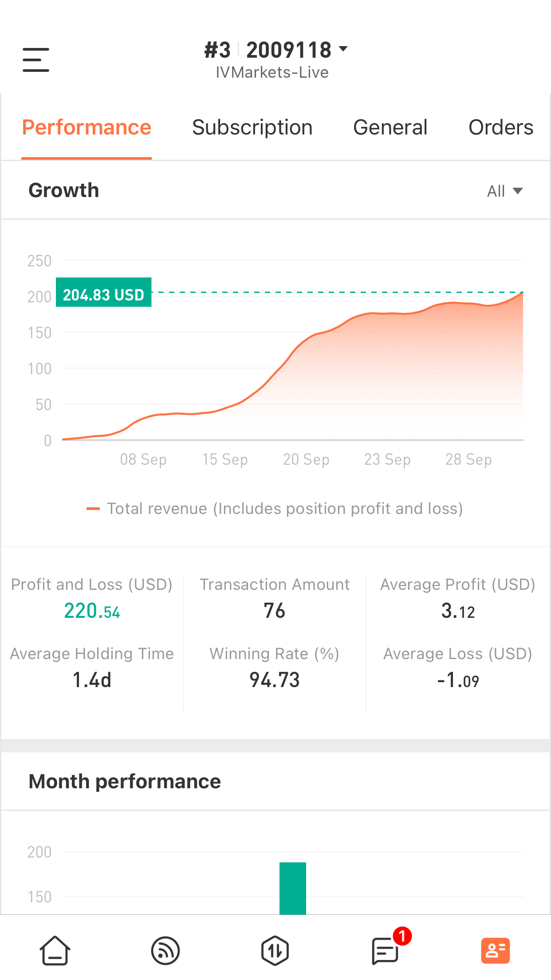Open the All time-range dropdown

tap(504, 191)
